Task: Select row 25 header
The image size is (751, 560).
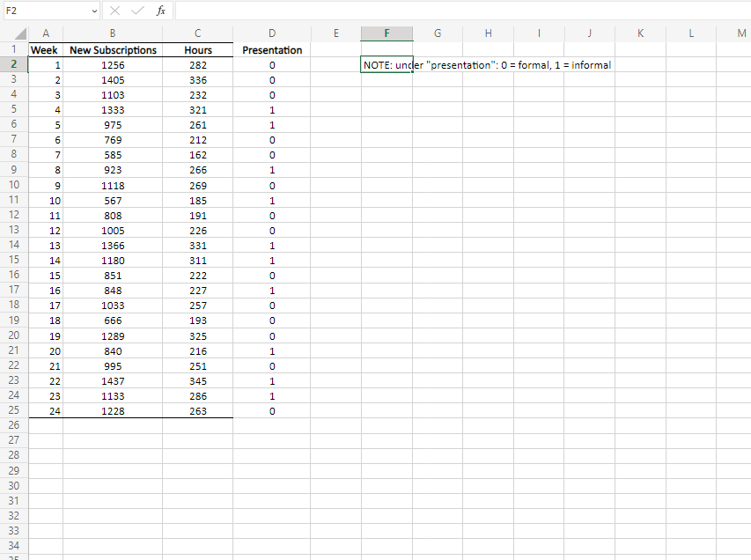Action: click(x=13, y=410)
